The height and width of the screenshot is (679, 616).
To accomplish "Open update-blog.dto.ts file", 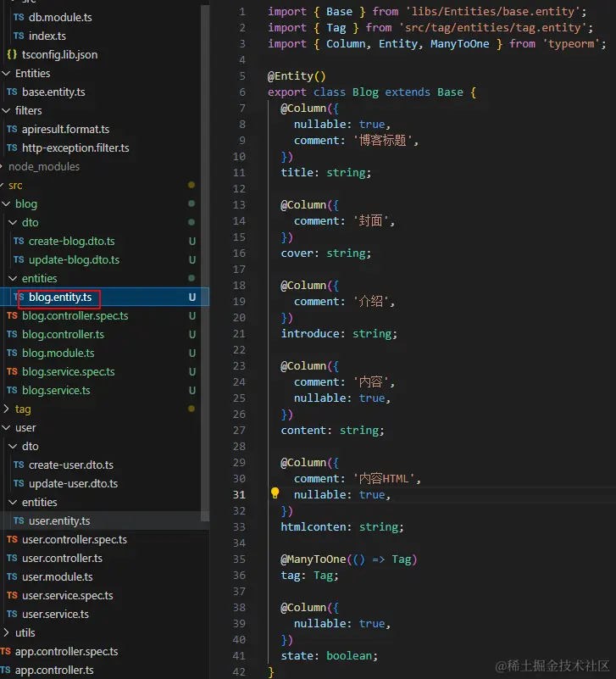I will point(74,260).
